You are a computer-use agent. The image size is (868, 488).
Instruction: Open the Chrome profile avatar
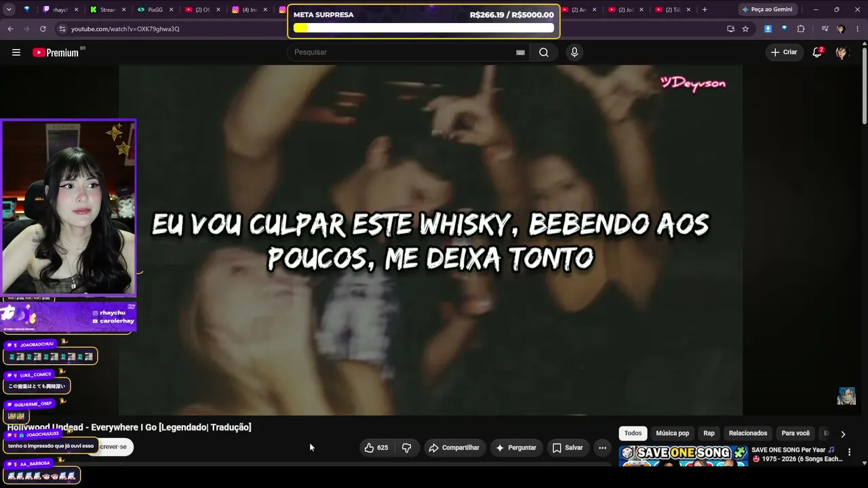(841, 29)
